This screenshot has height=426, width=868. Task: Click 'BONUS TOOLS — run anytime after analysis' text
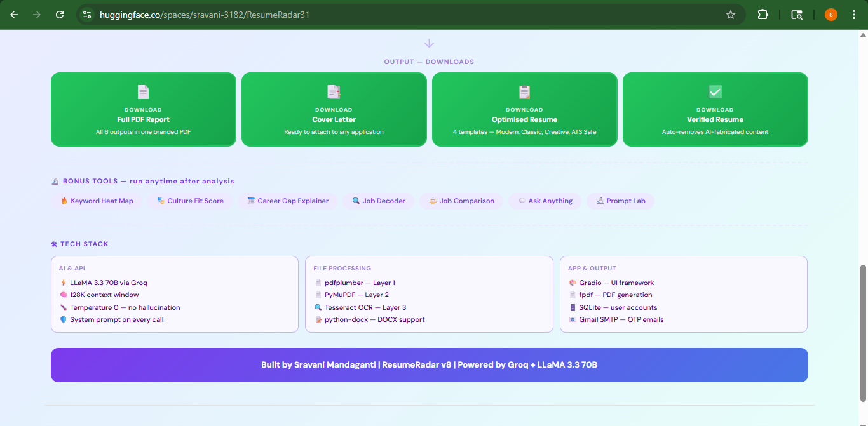point(149,182)
